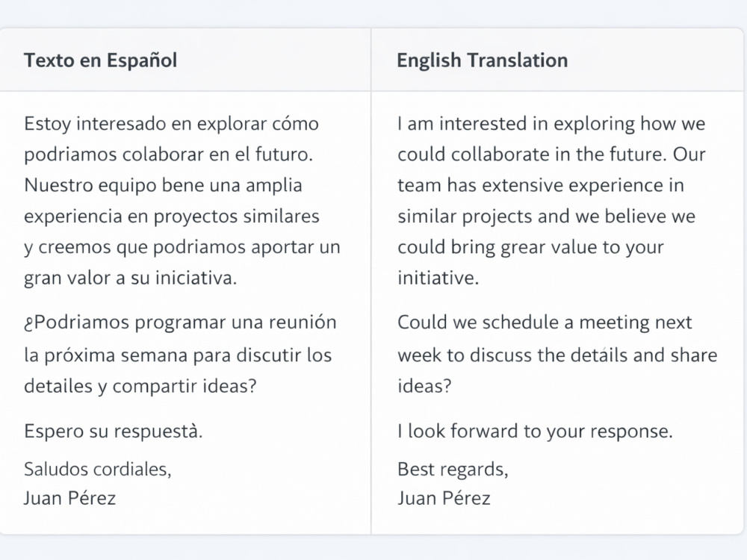747x560 pixels.
Task: Click the 'English Translation' column header
Action: pyautogui.click(x=482, y=60)
